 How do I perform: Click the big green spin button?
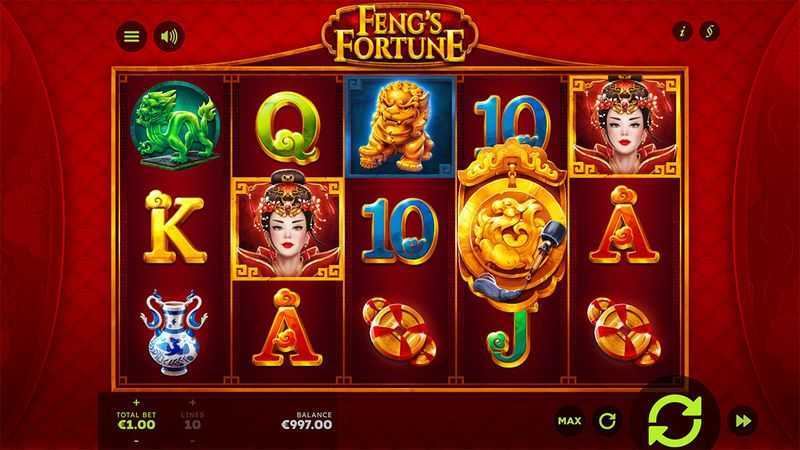[x=674, y=421]
